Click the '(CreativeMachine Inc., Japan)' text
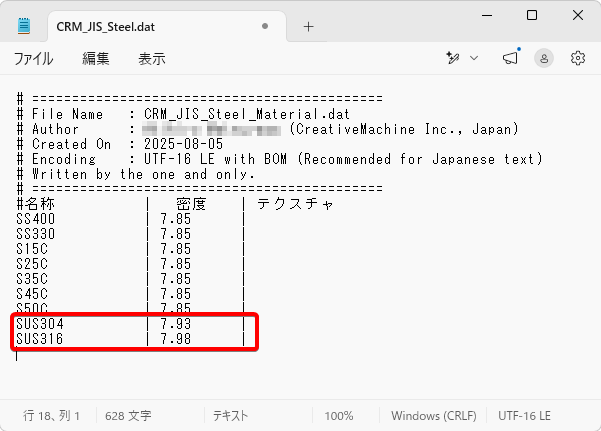The width and height of the screenshot is (601, 431). point(404,129)
